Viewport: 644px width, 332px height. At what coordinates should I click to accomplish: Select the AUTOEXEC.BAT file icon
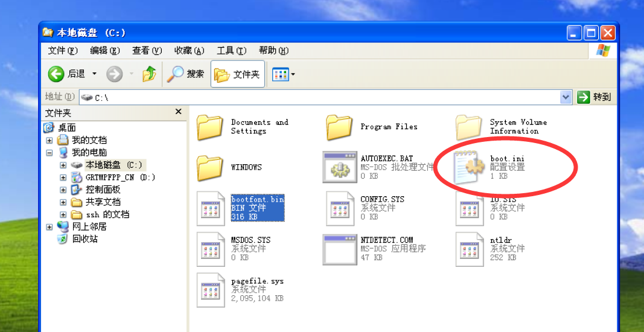pos(340,167)
